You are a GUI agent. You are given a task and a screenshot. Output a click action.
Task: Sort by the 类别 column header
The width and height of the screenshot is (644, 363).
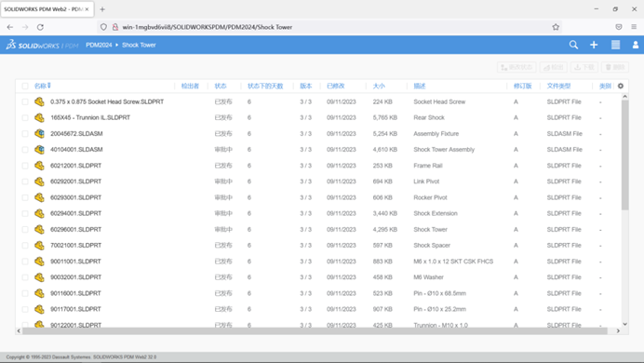pos(605,86)
